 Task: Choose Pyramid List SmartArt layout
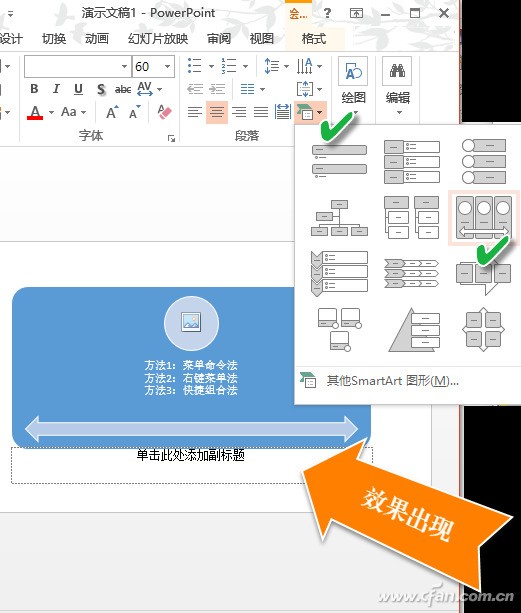click(x=412, y=330)
